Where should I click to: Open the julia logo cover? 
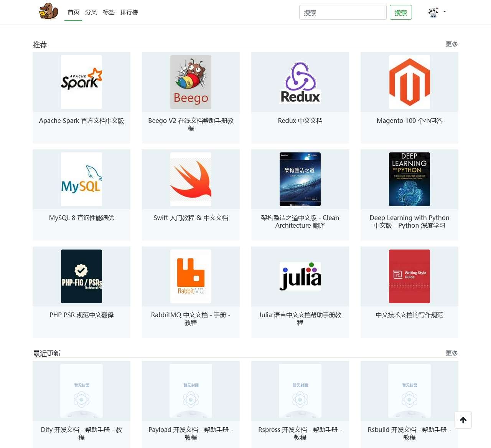(x=300, y=276)
